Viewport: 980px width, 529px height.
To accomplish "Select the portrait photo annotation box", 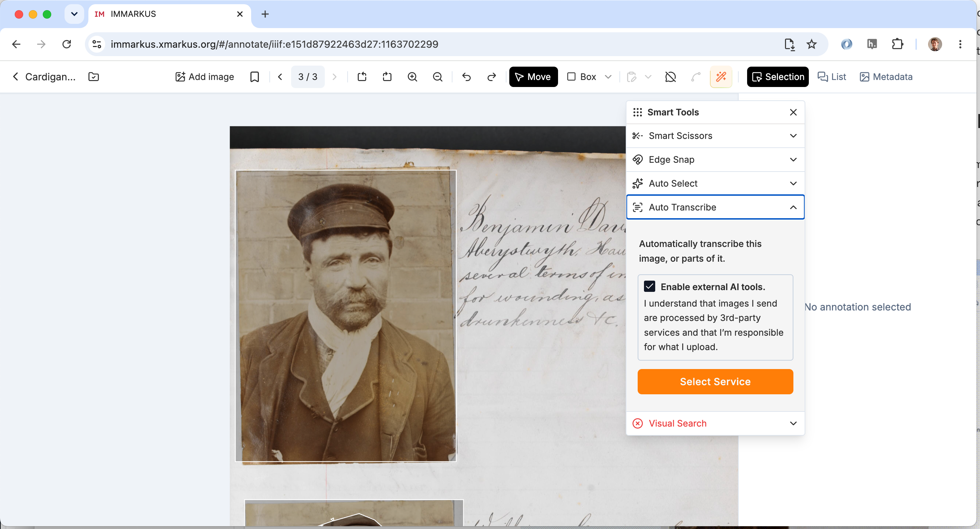I will point(345,316).
